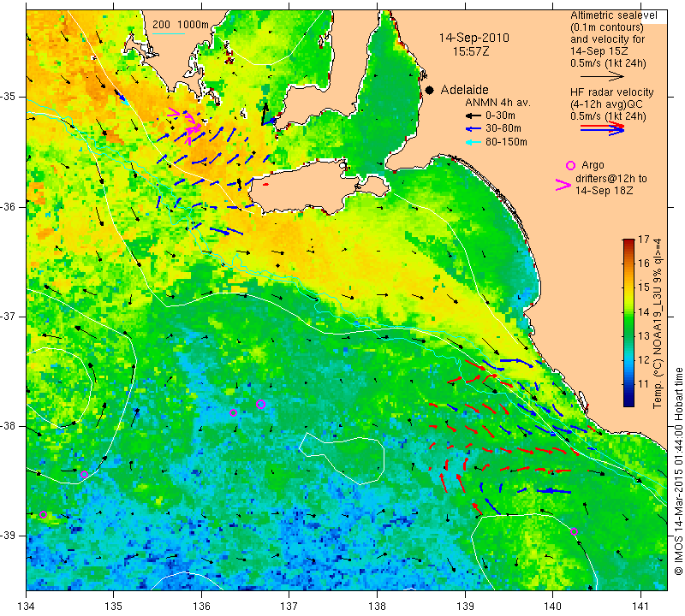
Task: Click the cyan isobath legend line under 200 1000m
Action: click(168, 33)
